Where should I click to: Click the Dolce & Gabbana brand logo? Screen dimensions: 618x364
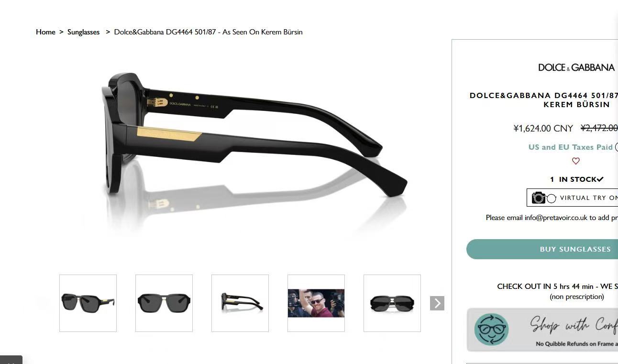(x=576, y=67)
